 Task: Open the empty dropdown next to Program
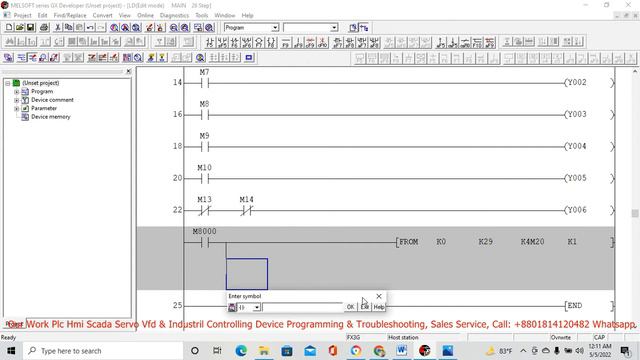(334, 27)
